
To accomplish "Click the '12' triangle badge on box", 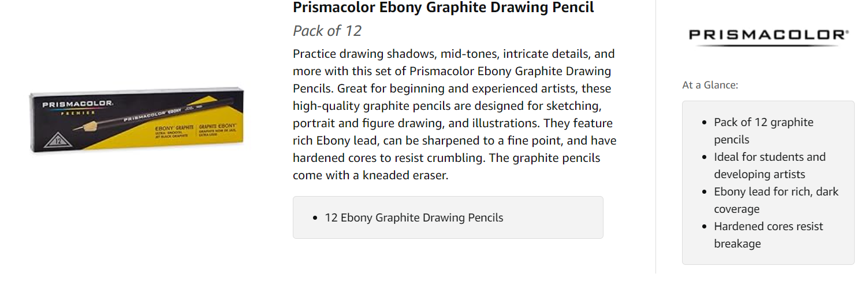I will pos(58,139).
